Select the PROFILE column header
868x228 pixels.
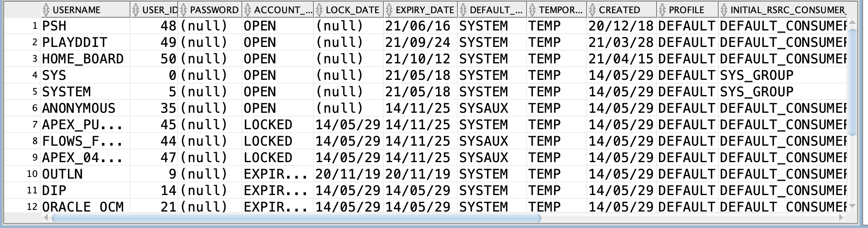pyautogui.click(x=687, y=9)
